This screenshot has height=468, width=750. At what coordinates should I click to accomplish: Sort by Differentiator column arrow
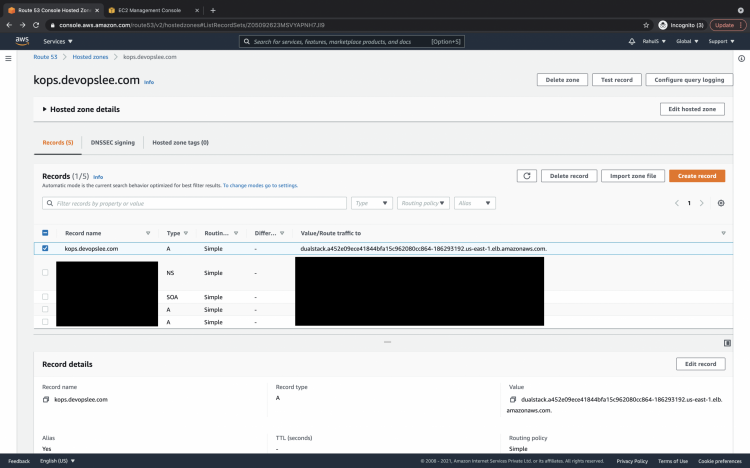pyautogui.click(x=282, y=233)
